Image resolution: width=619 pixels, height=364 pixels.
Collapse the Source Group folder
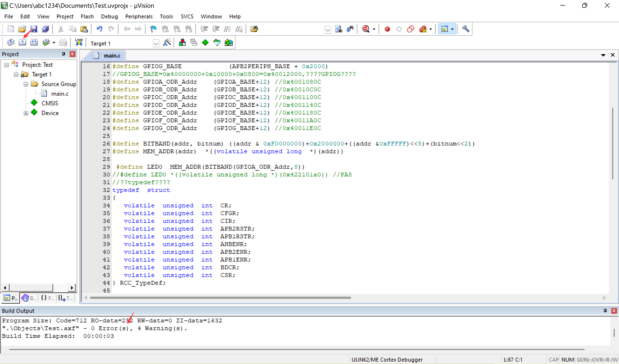pyautogui.click(x=26, y=84)
